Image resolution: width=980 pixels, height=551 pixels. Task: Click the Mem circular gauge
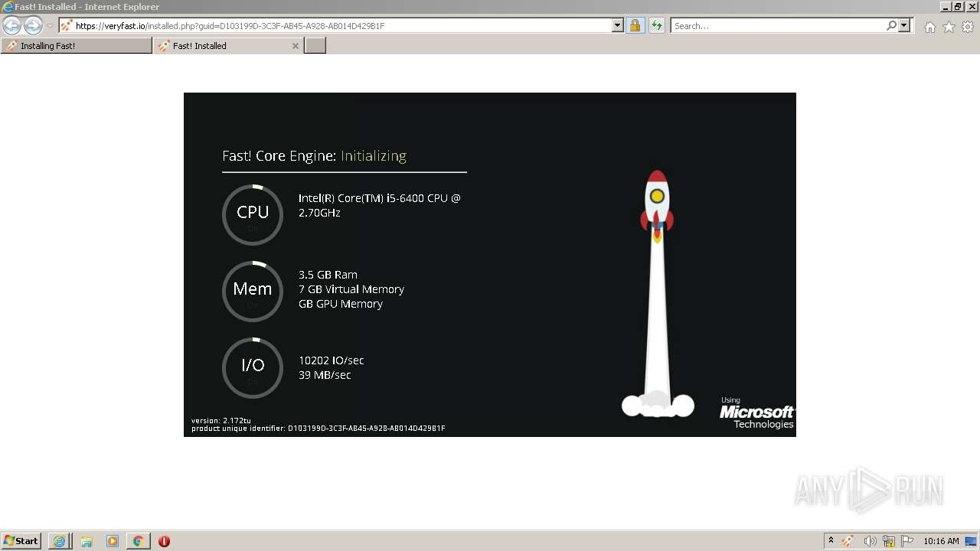253,291
